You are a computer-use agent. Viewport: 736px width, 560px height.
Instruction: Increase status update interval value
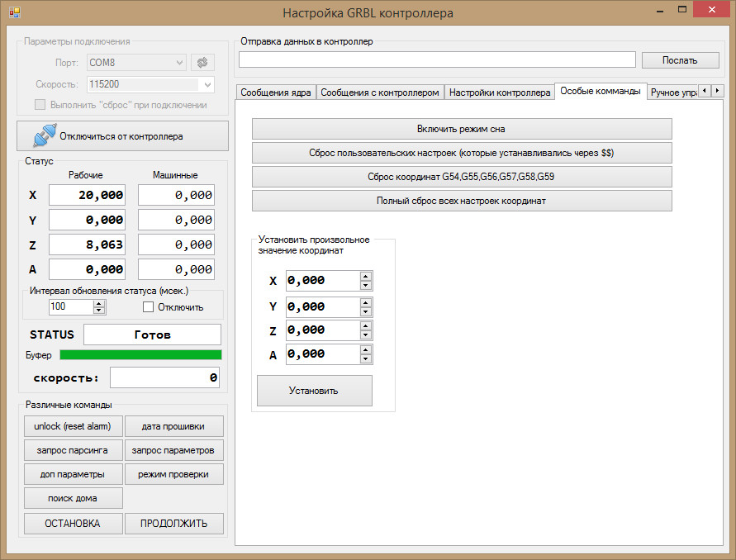pos(98,304)
